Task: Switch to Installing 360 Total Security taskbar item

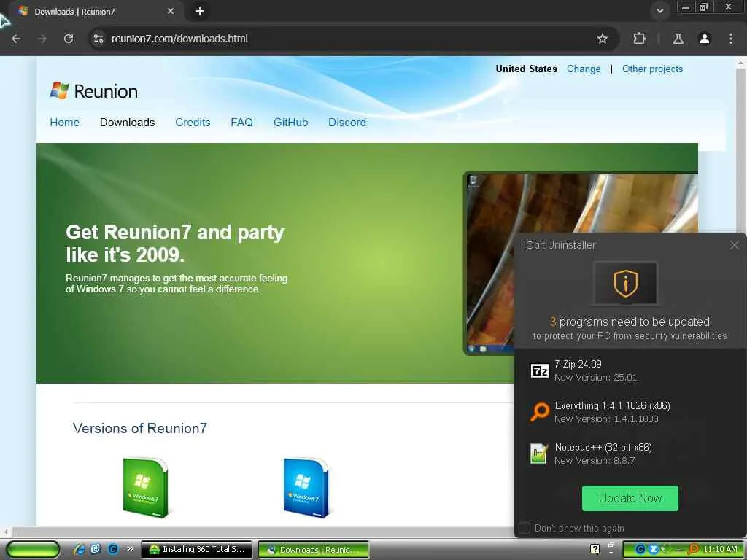Action: (x=198, y=549)
